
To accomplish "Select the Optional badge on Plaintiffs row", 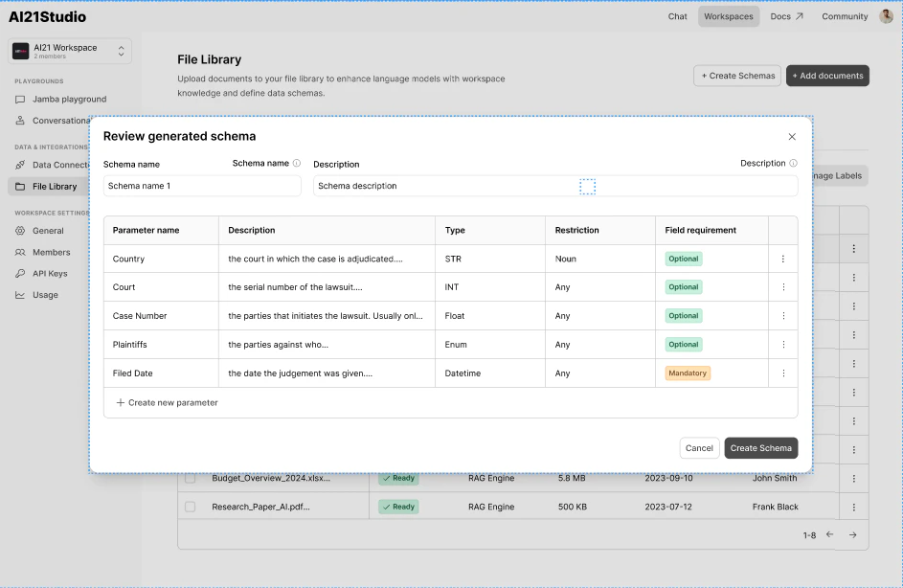I will 683,344.
